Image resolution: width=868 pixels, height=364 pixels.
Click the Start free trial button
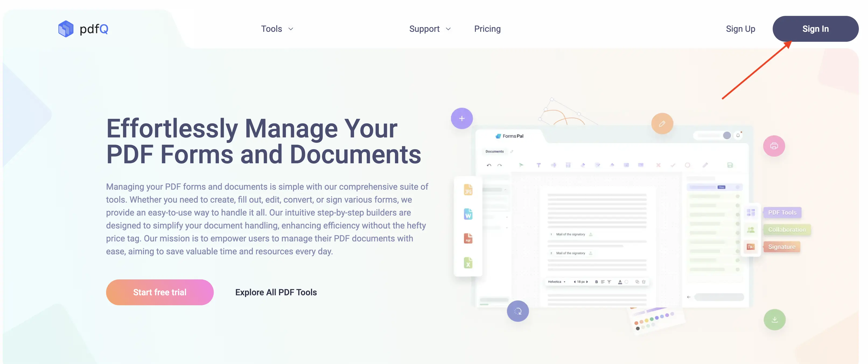159,292
